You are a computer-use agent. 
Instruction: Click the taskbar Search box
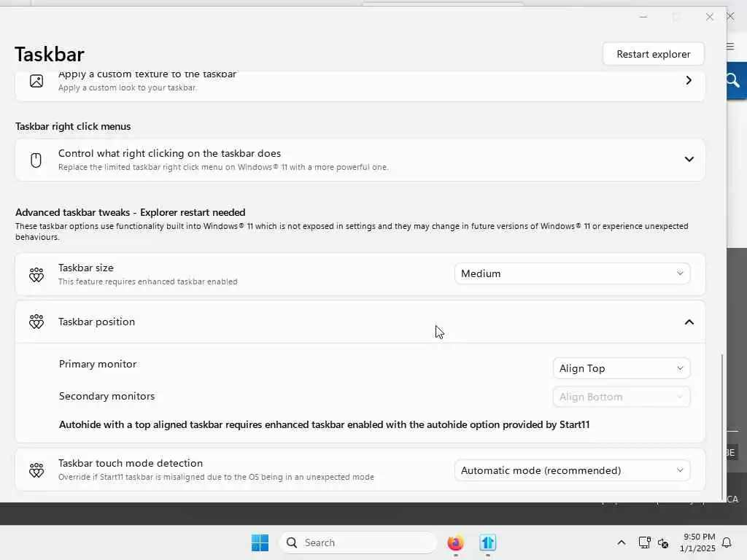pyautogui.click(x=357, y=542)
